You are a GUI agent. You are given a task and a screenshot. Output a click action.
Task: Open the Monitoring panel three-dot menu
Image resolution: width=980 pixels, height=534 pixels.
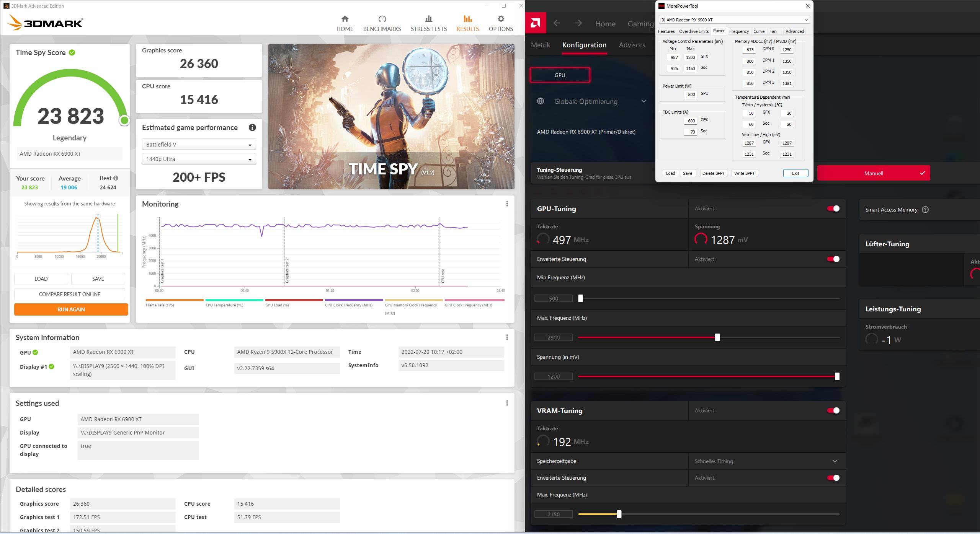pos(507,204)
